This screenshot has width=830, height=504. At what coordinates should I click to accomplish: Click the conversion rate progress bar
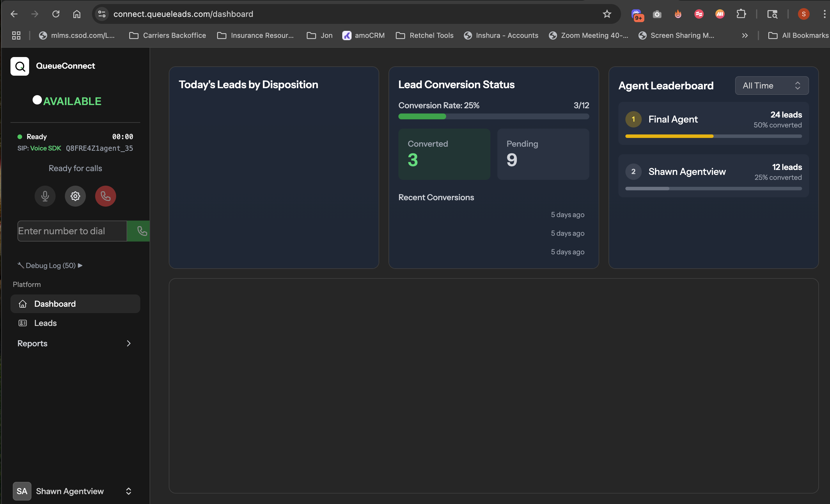point(494,117)
